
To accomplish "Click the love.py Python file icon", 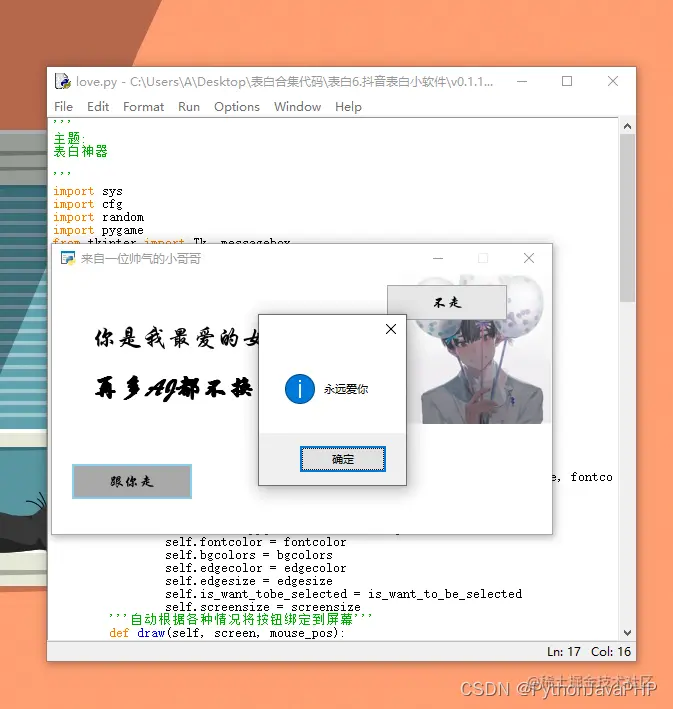I will (63, 81).
